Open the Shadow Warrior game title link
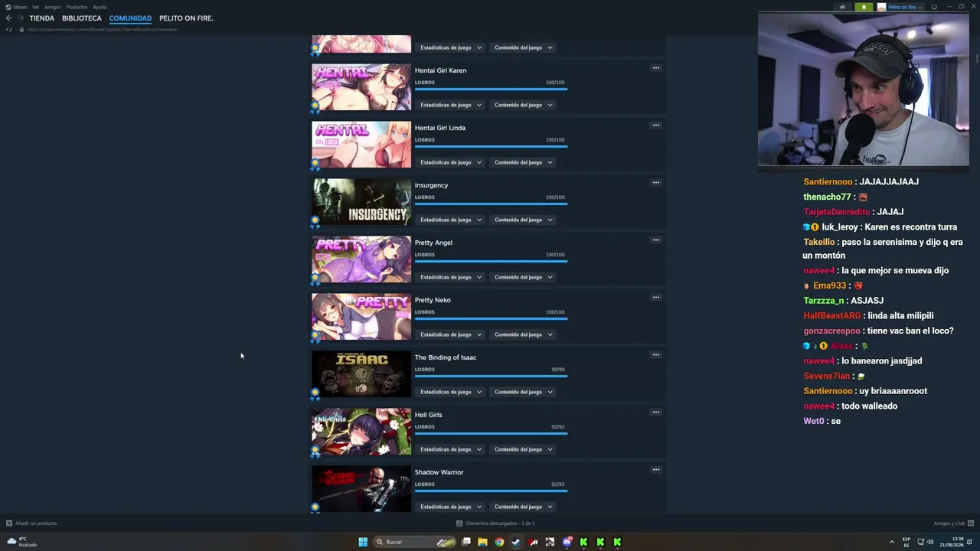The width and height of the screenshot is (980, 551). 439,472
